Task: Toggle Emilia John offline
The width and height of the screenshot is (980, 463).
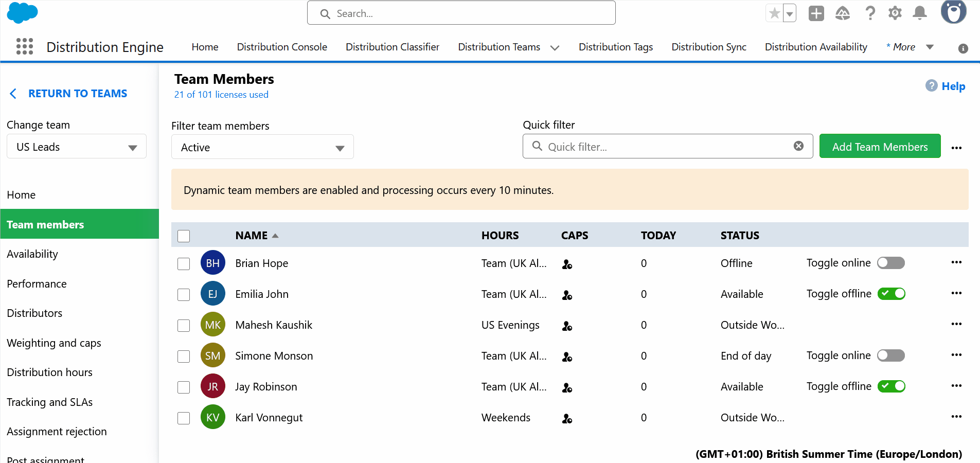Action: click(892, 294)
